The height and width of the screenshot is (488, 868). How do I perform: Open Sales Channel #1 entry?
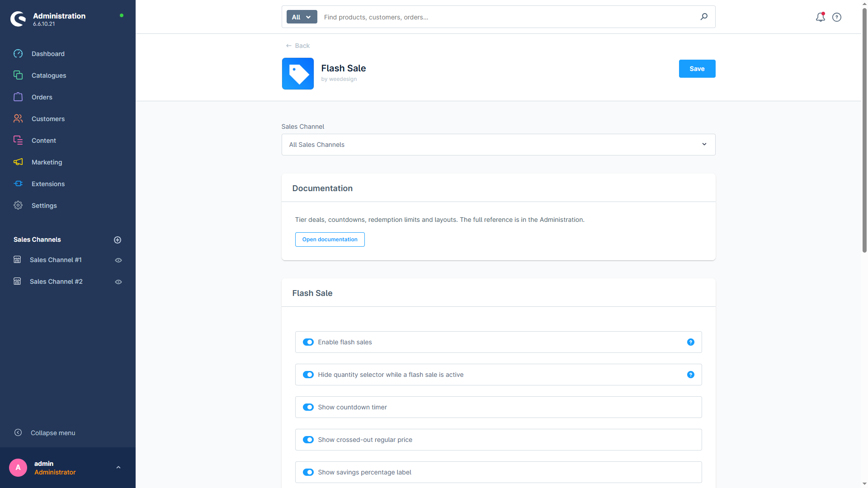tap(56, 260)
